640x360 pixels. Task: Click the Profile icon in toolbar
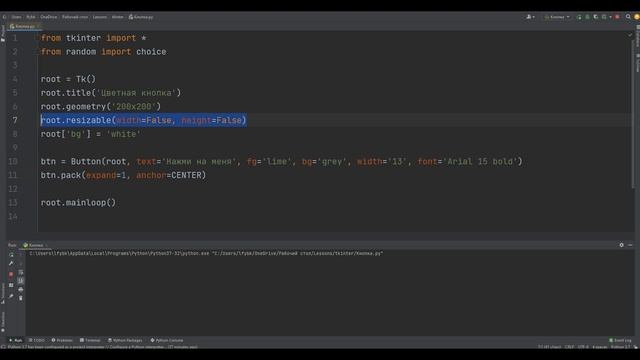pos(604,17)
